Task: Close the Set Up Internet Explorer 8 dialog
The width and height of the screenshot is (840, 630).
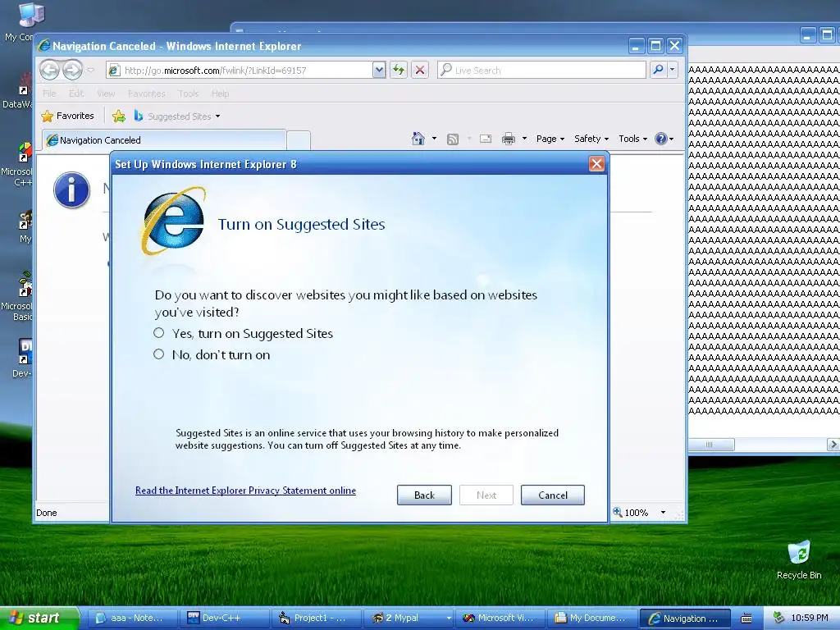Action: (x=596, y=164)
